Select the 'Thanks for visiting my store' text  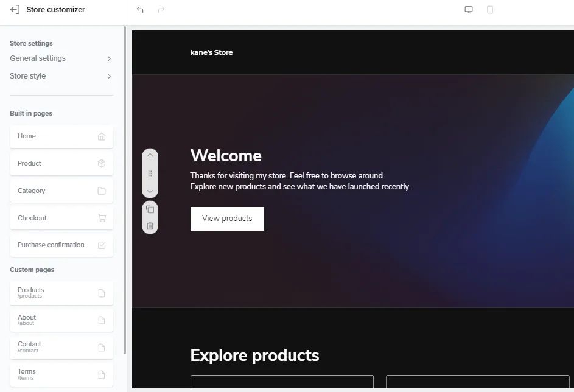coord(287,176)
